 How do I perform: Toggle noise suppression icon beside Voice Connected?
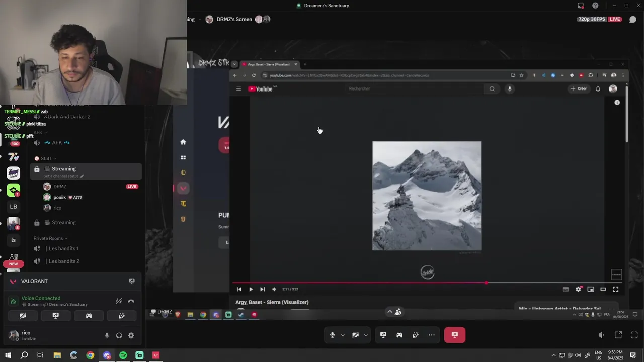tap(119, 301)
